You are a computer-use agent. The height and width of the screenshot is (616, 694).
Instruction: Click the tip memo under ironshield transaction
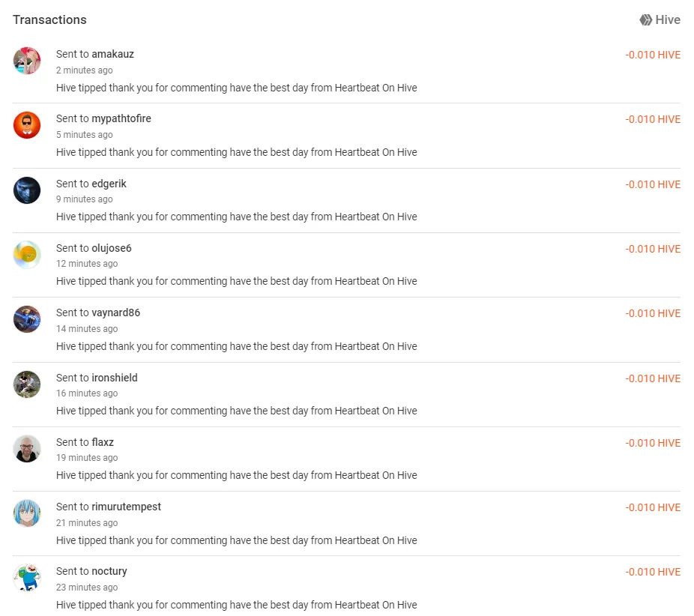237,411
